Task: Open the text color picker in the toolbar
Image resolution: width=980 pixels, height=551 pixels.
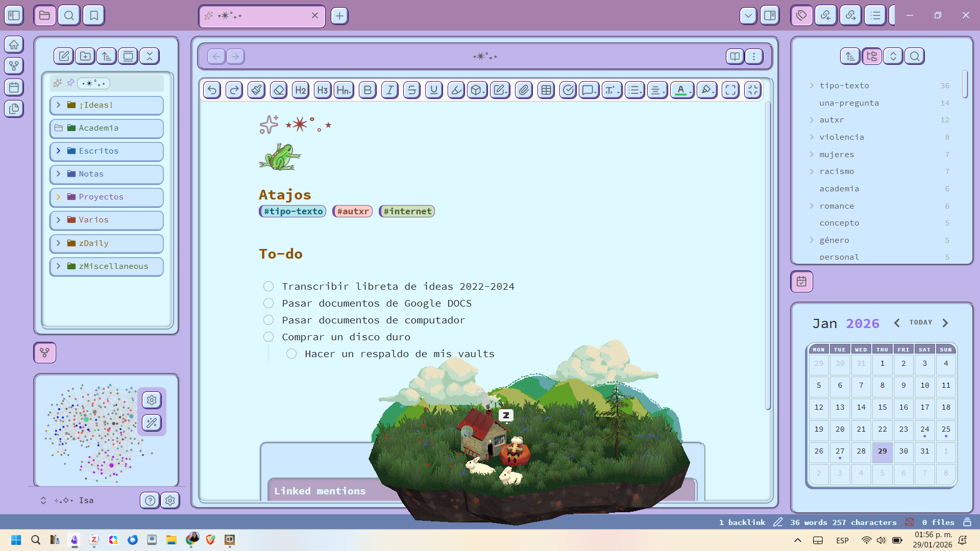Action: click(x=682, y=90)
